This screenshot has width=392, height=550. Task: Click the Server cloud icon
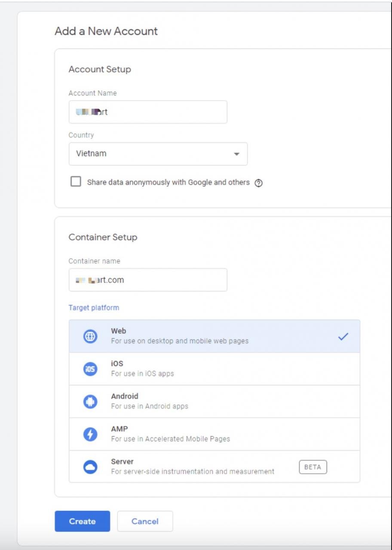pos(90,467)
